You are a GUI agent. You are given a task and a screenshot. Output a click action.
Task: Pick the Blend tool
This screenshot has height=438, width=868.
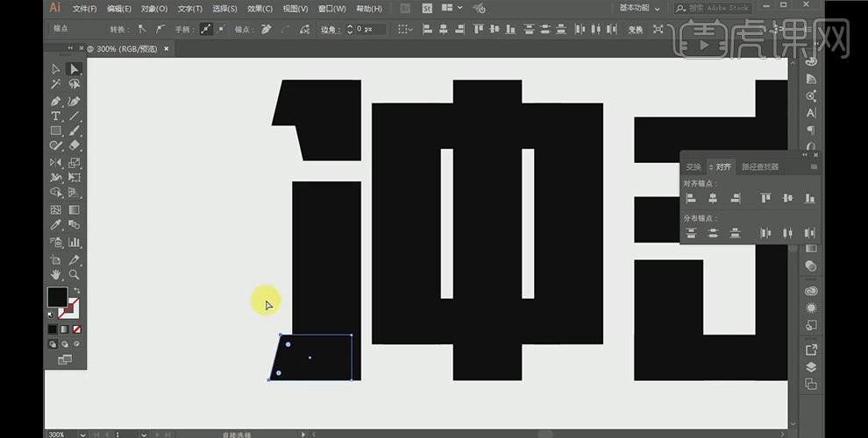coord(75,224)
